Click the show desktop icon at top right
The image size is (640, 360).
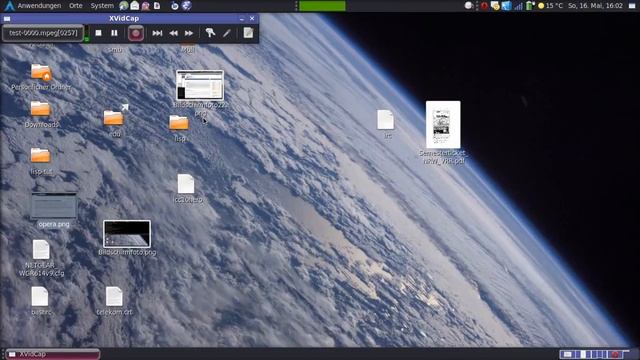pyautogui.click(x=632, y=6)
